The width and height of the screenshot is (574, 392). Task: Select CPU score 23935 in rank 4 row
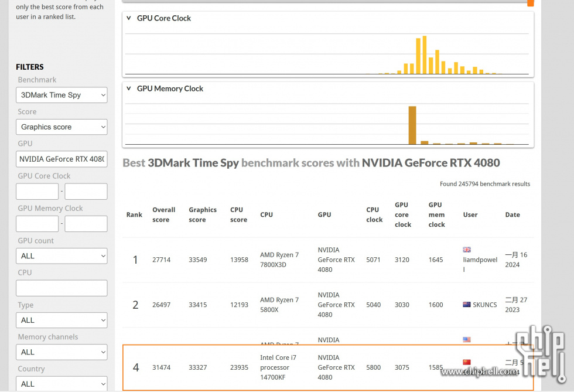239,367
